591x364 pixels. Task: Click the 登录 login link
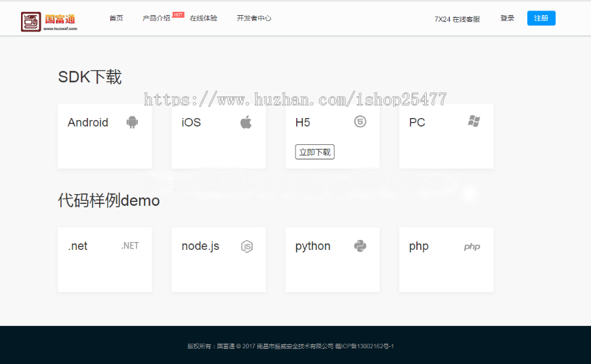coord(508,18)
